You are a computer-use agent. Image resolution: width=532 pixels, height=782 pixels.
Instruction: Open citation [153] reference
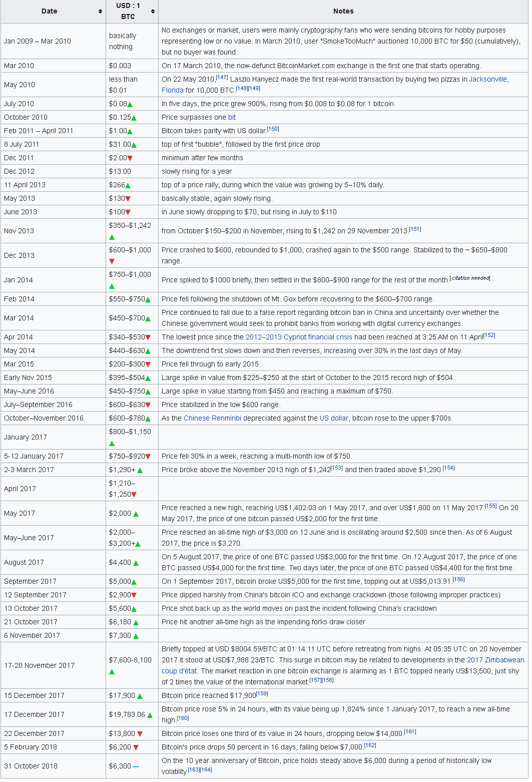coord(337,468)
